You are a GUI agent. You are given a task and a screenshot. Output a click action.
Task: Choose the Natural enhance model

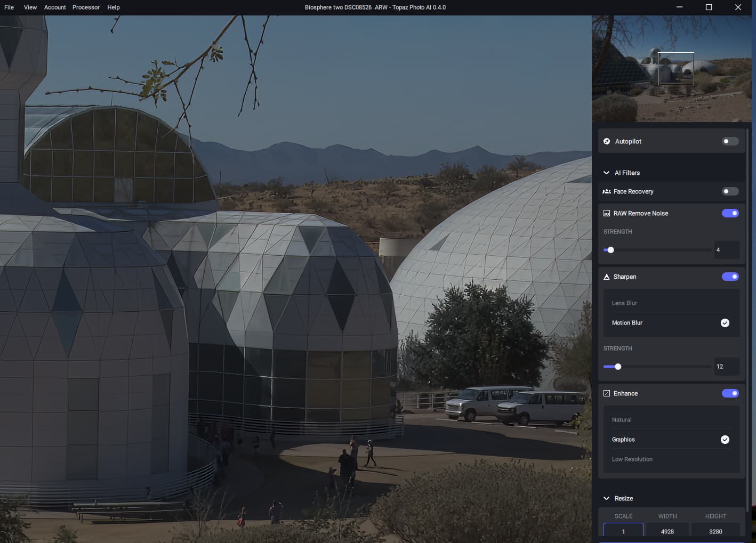click(622, 420)
